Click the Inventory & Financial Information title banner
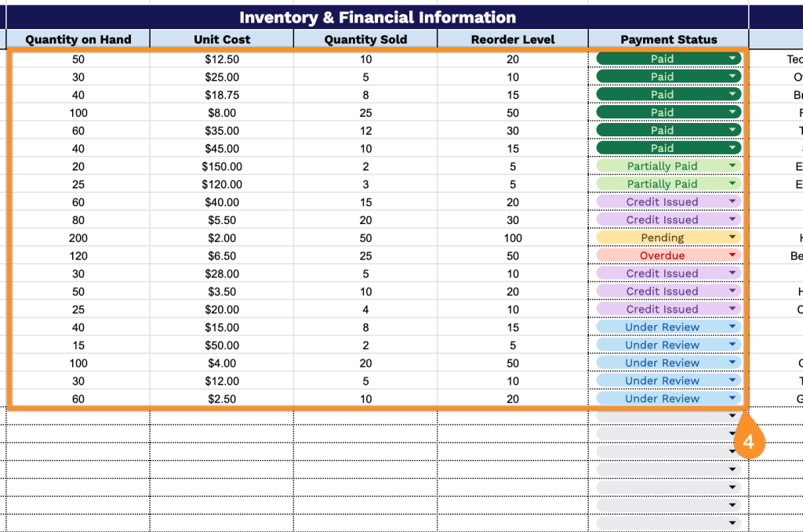 (377, 17)
